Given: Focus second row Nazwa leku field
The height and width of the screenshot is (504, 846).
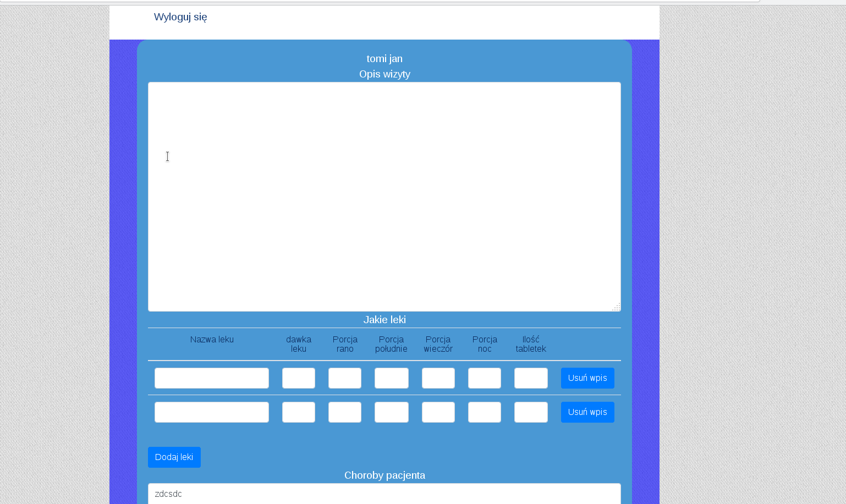Looking at the screenshot, I should (x=211, y=412).
